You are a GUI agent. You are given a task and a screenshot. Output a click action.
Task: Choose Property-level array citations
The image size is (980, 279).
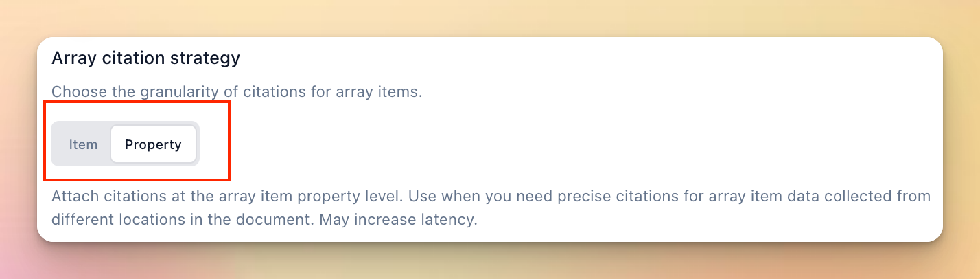(x=153, y=145)
